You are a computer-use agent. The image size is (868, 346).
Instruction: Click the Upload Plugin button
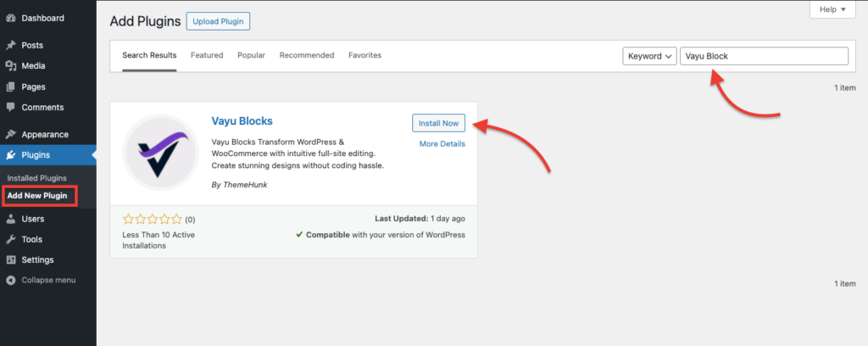tap(218, 20)
